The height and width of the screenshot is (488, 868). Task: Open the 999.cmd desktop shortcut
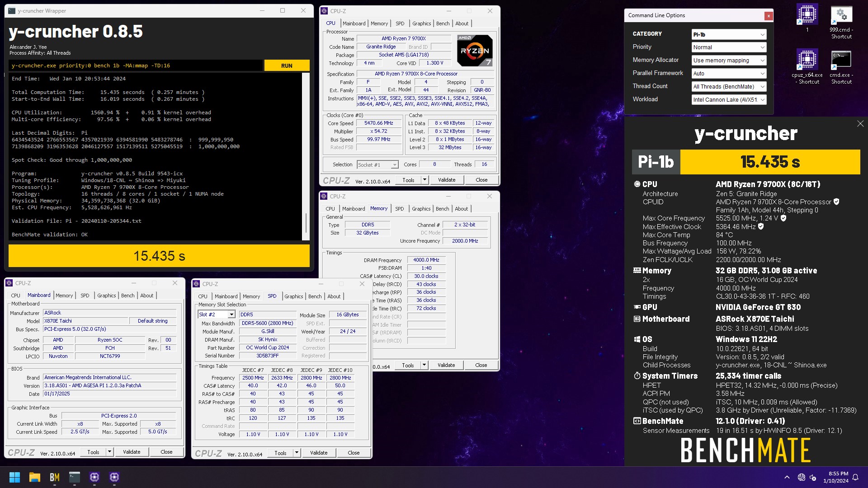841,22
